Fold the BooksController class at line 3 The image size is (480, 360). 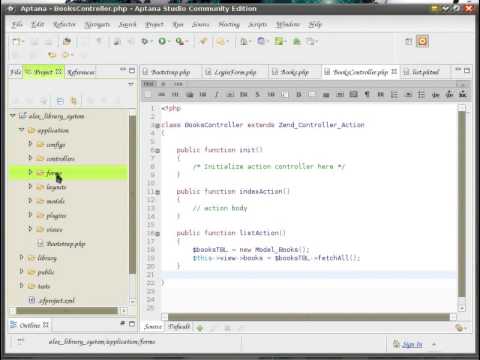(x=158, y=125)
